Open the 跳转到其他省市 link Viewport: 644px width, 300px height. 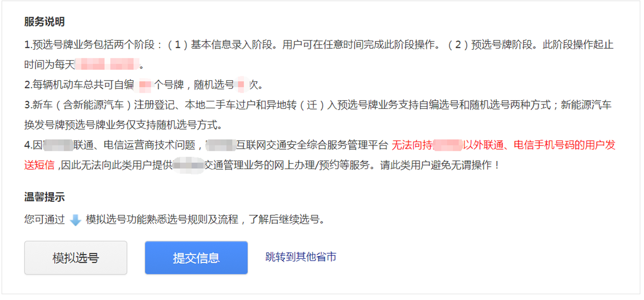tap(301, 257)
